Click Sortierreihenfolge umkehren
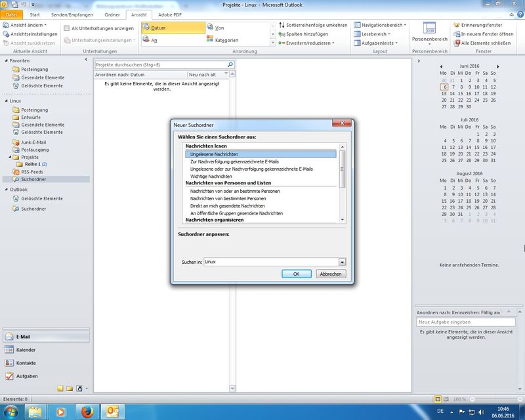The height and width of the screenshot is (420, 525). coord(313,25)
